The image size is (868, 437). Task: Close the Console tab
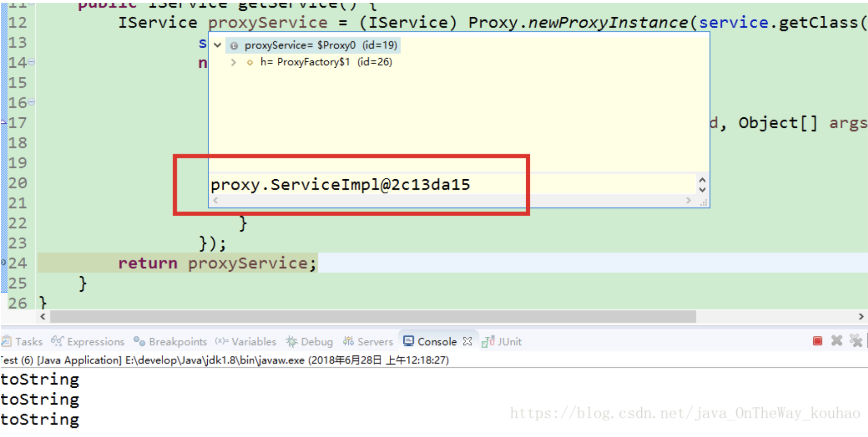click(468, 342)
